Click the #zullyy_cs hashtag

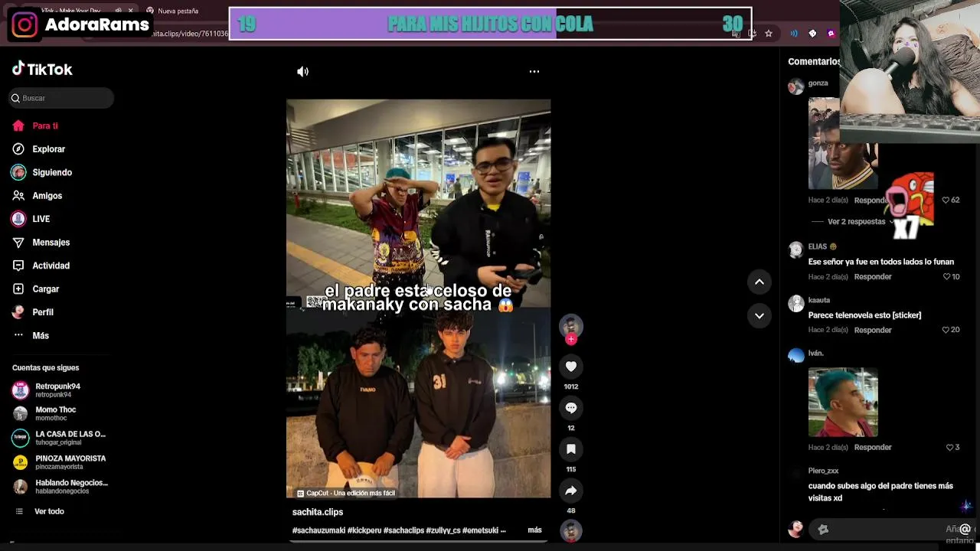pos(443,530)
